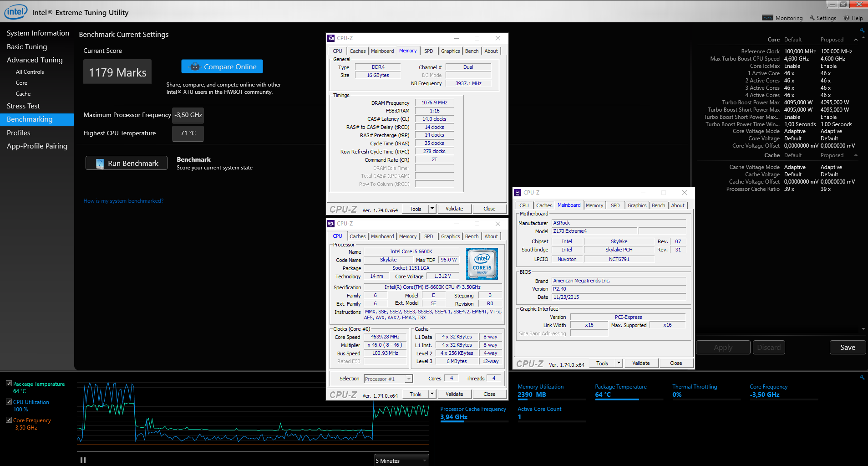Open System Information page

point(38,33)
